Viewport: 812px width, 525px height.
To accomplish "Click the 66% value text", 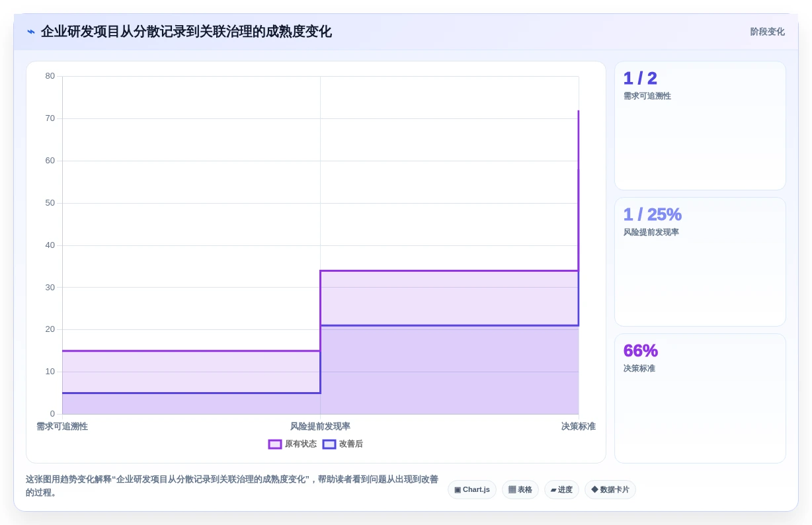I will coord(641,351).
